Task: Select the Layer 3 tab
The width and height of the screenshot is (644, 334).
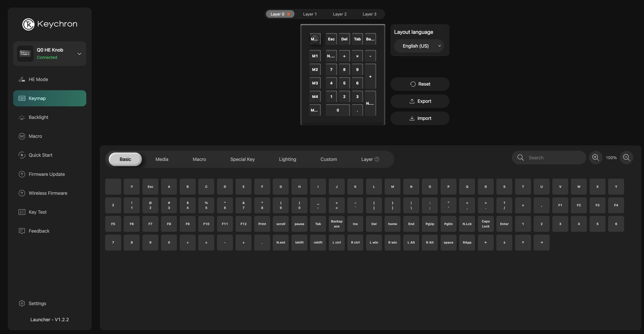Action: pyautogui.click(x=369, y=14)
